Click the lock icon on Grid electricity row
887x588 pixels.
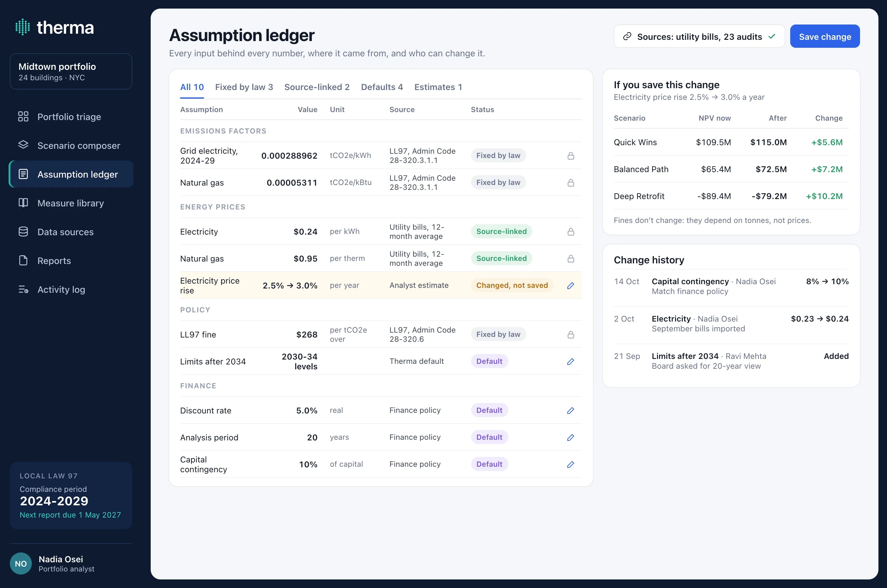click(x=571, y=156)
